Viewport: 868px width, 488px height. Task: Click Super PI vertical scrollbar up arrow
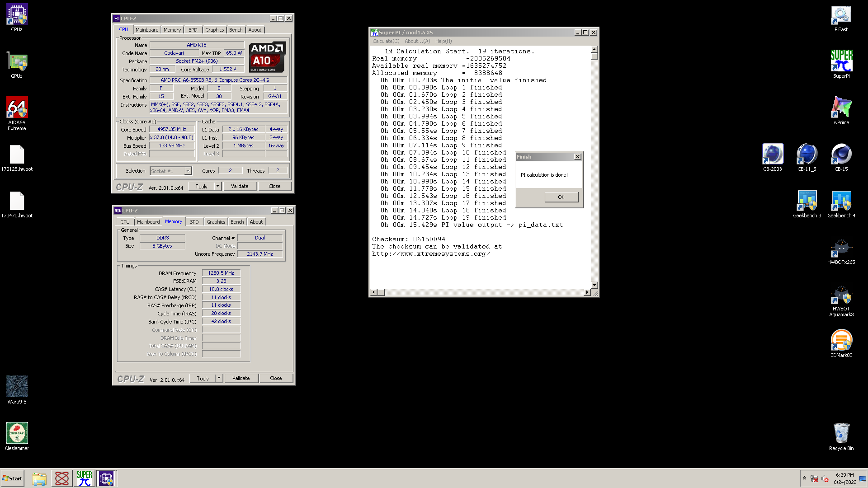click(594, 49)
